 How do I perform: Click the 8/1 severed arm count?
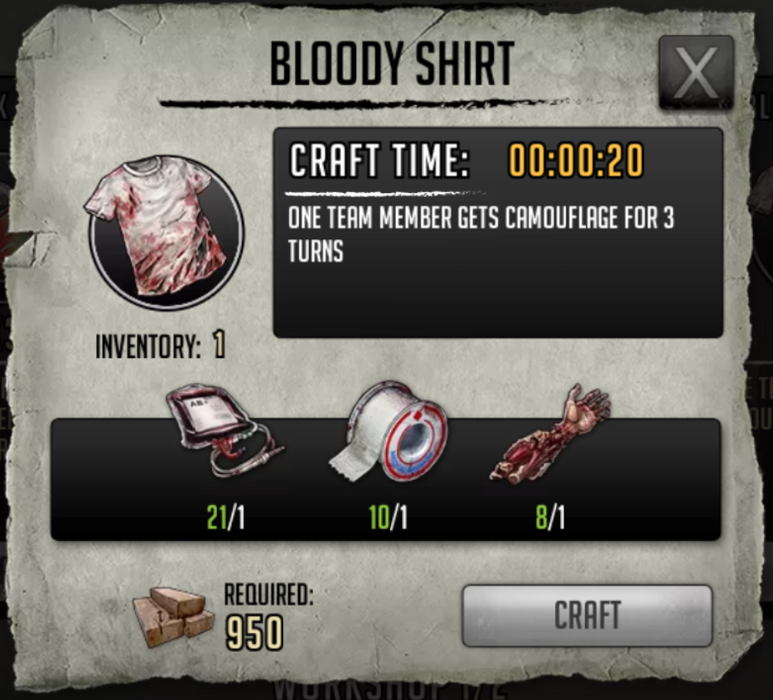[x=550, y=518]
